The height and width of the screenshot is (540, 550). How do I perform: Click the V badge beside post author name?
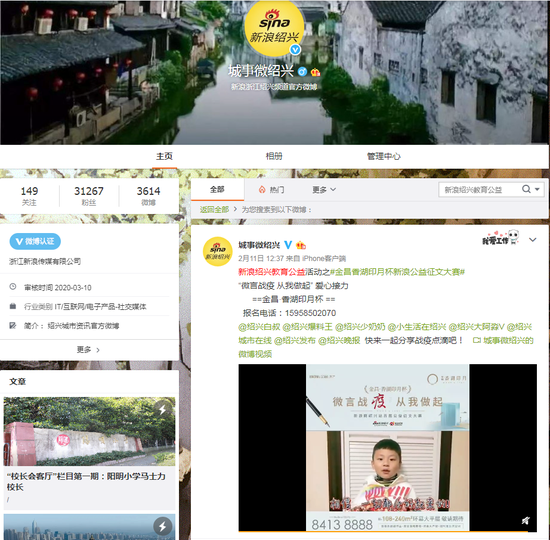(288, 245)
